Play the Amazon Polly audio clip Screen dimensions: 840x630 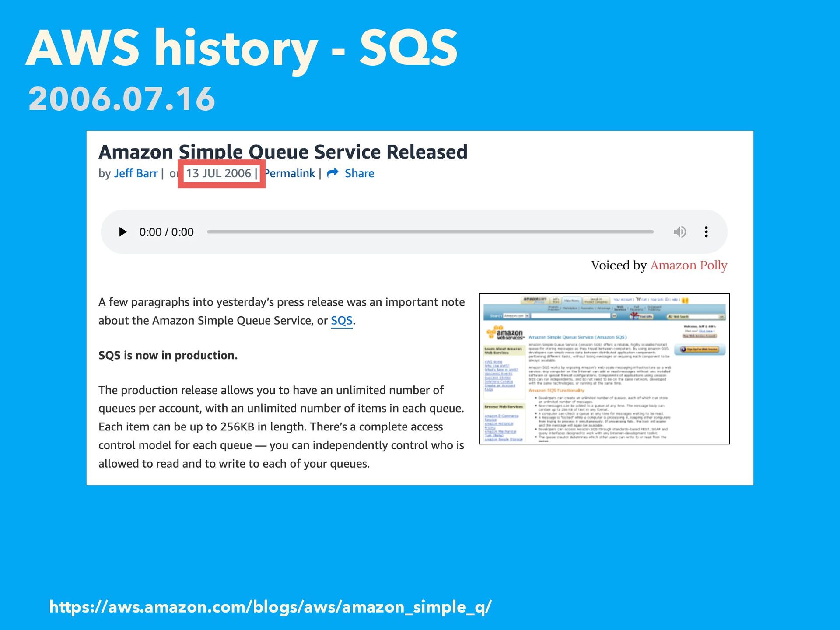tap(122, 232)
